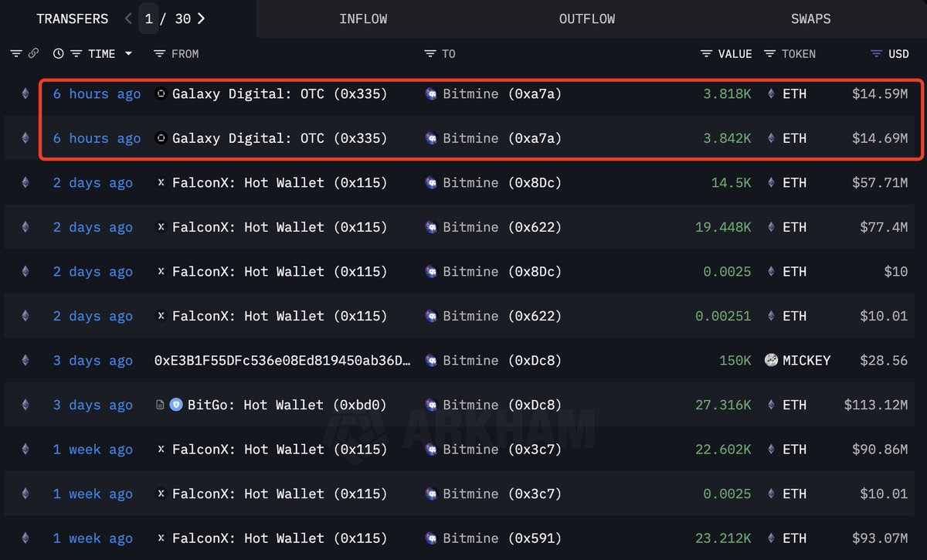Open Galaxy Digital: OTC address in first row
Viewport: 927px width, 560px height.
pyautogui.click(x=279, y=94)
